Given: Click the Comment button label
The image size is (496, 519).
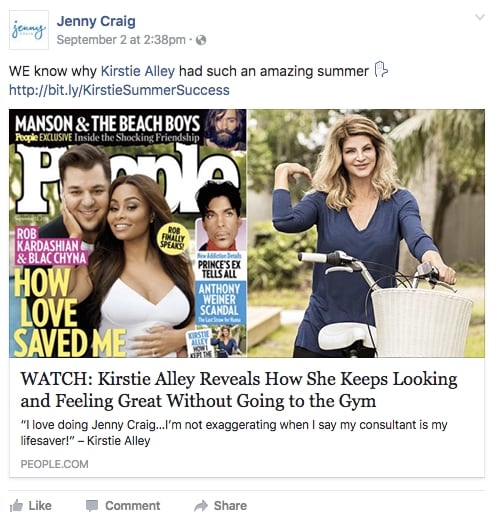Looking at the screenshot, I should click(x=133, y=506).
